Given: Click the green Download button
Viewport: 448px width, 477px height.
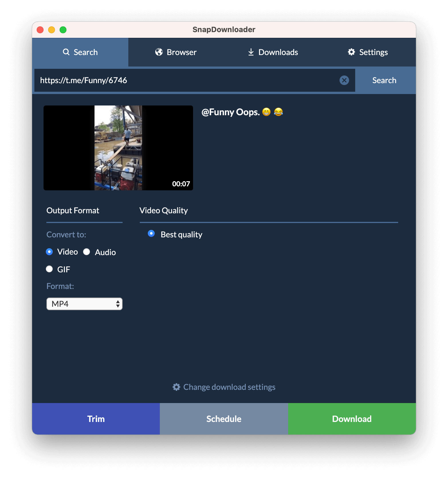Looking at the screenshot, I should click(352, 419).
